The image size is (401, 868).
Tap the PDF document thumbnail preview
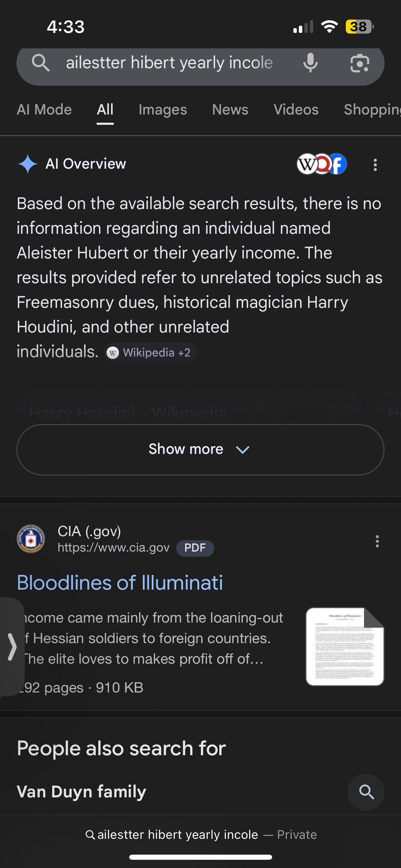point(345,647)
